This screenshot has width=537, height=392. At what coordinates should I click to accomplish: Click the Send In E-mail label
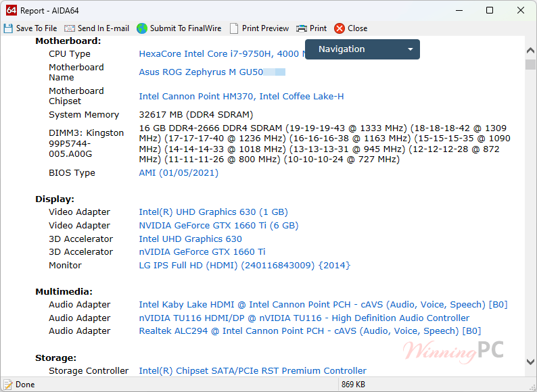(x=103, y=28)
